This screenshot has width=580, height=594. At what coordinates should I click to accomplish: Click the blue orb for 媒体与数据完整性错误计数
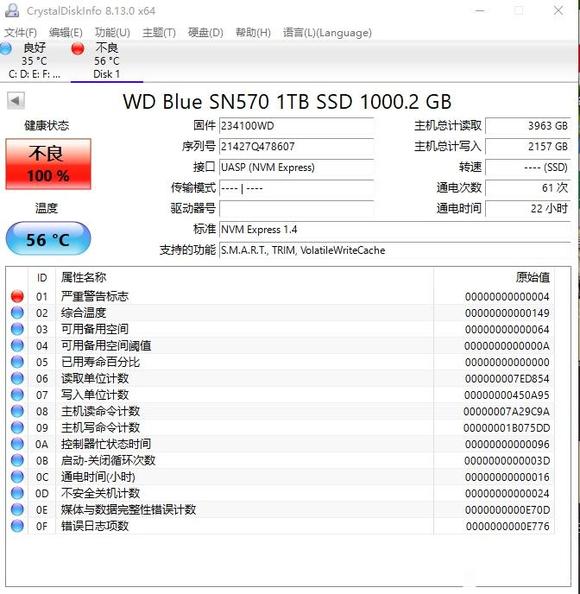click(x=17, y=510)
